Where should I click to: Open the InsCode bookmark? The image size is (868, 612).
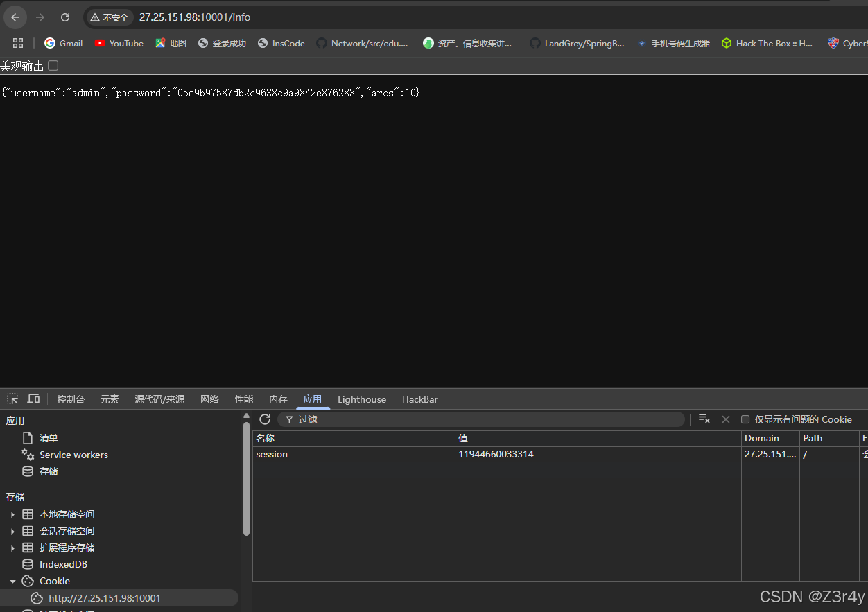tap(281, 43)
